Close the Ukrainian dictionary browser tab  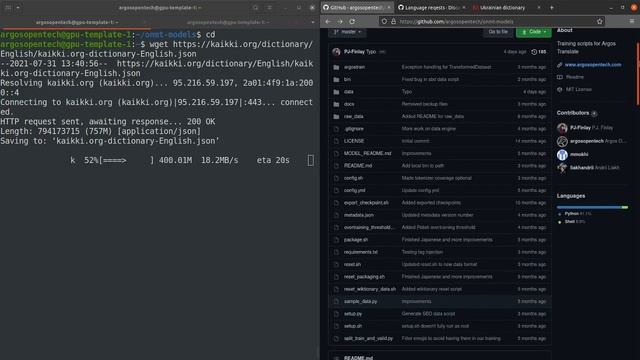coord(539,7)
